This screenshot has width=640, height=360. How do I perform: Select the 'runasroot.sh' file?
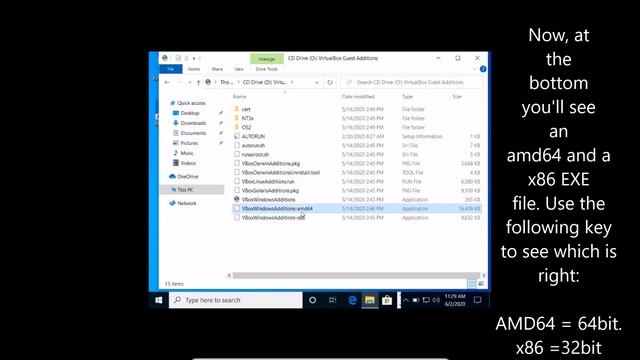(255, 155)
